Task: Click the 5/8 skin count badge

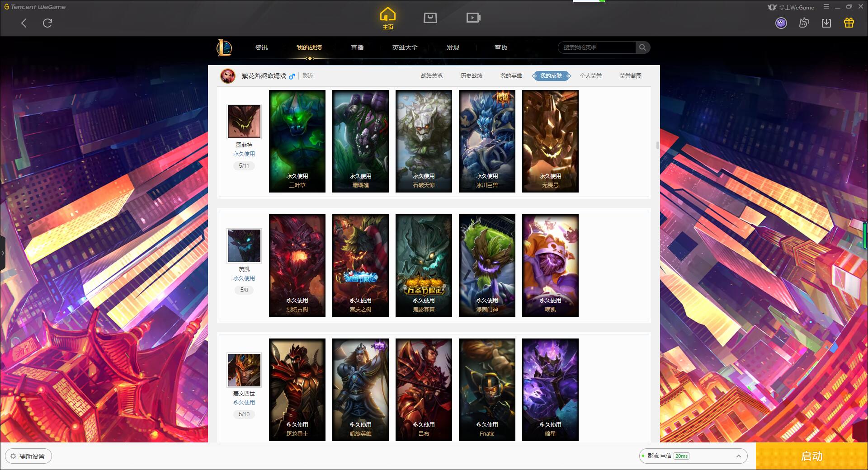Action: point(244,290)
